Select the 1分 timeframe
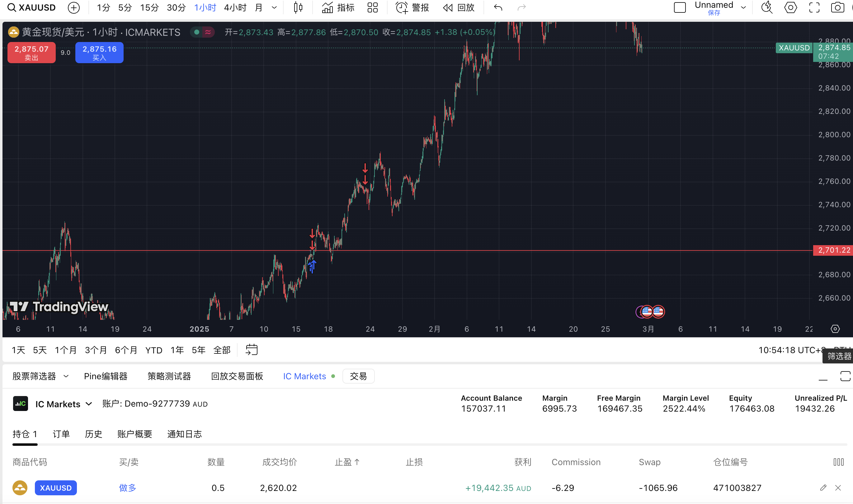 tap(103, 7)
